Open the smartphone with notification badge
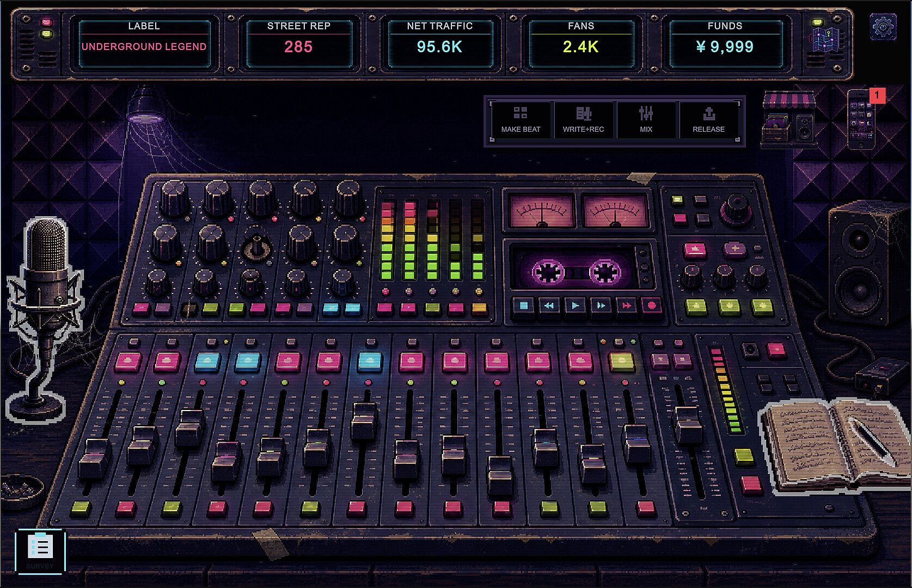The width and height of the screenshot is (912, 588). 862,119
